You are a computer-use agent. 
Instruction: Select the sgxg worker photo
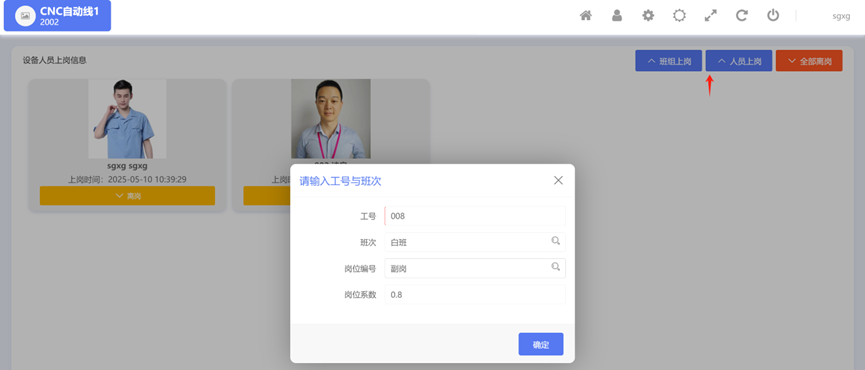(127, 119)
